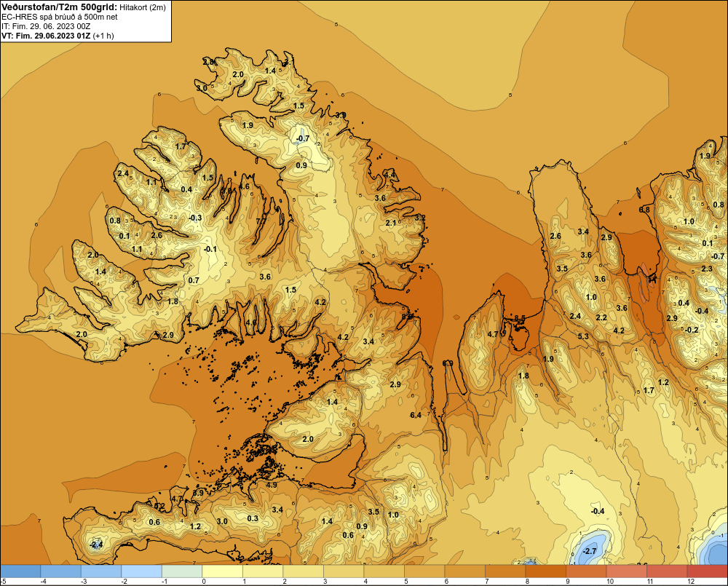The image size is (728, 586).
Task: Click the '5.3' temperature value on map
Action: tap(583, 336)
